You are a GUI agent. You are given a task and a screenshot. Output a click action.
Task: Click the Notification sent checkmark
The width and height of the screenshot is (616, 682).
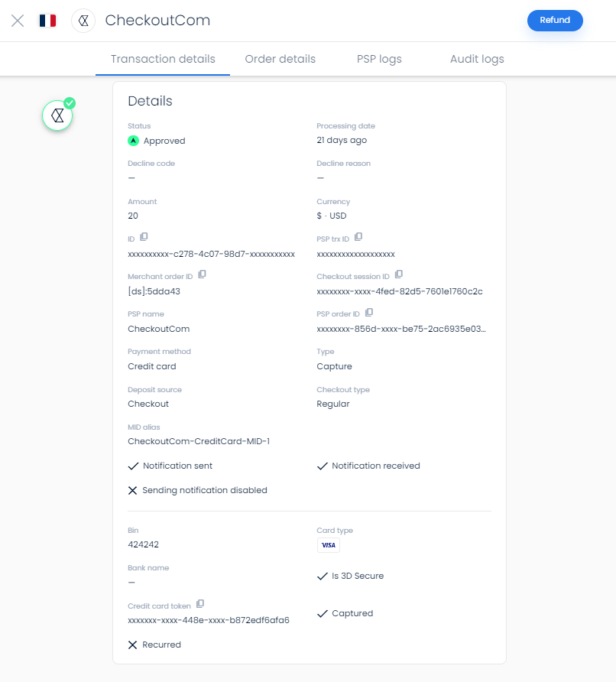(133, 466)
